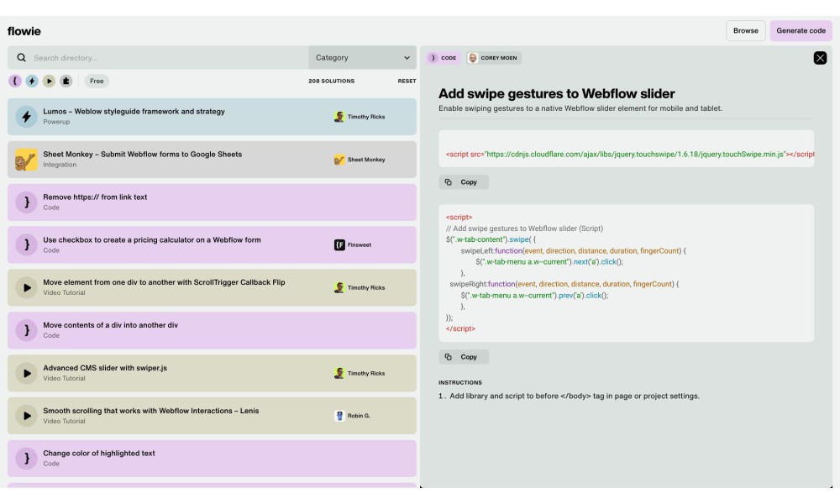Click the 208 SOLUTIONS count text
The width and height of the screenshot is (840, 504).
click(x=331, y=81)
